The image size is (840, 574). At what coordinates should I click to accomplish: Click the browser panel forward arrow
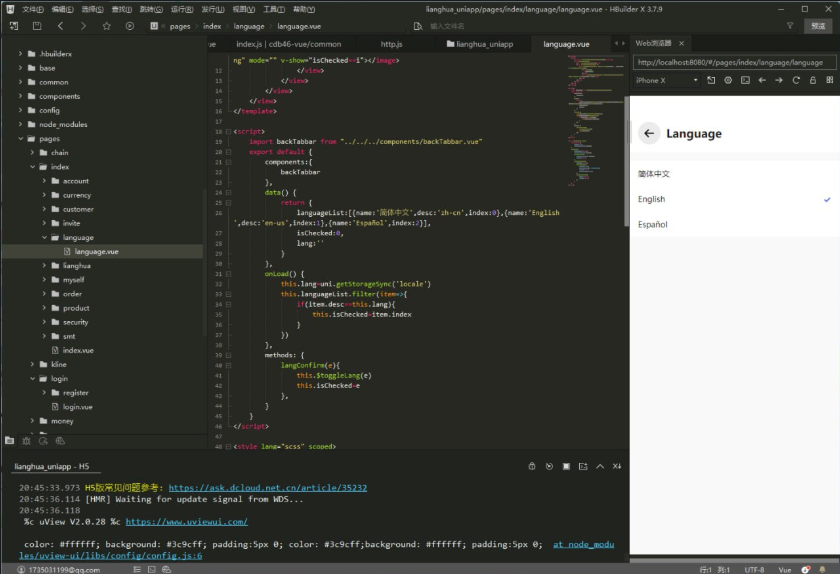click(x=779, y=80)
